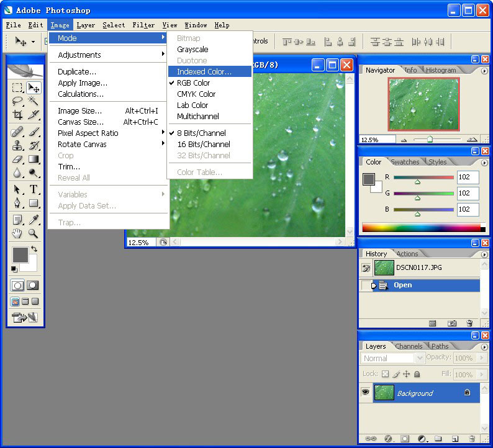Toggle lock position in Layers panel
The height and width of the screenshot is (448, 493).
[407, 374]
